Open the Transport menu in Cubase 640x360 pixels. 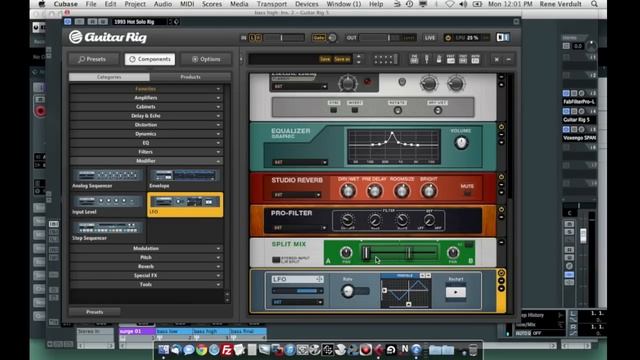(271, 4)
